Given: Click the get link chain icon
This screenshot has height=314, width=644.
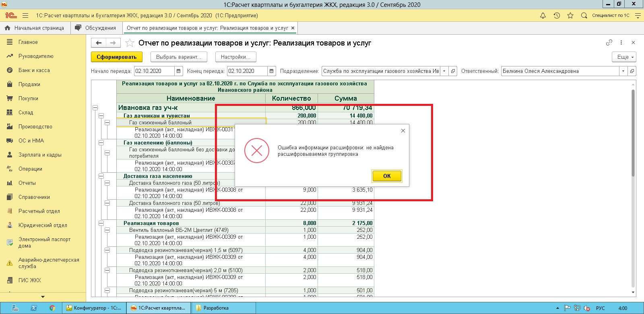Looking at the screenshot, I should coord(609,43).
